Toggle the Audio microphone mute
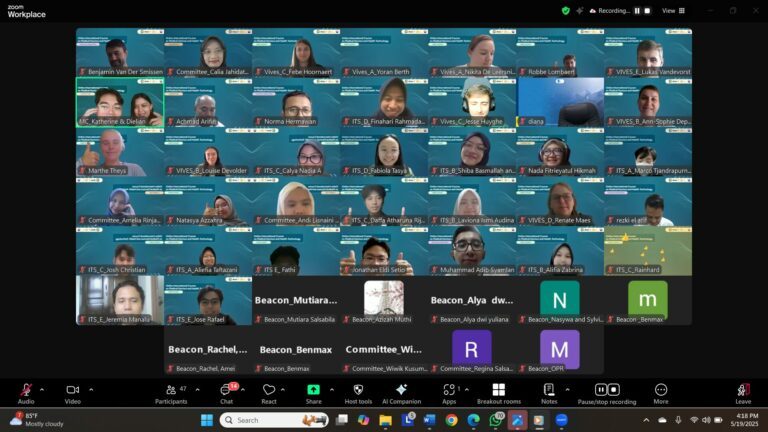Viewport: 768px width, 432px height. pyautogui.click(x=25, y=390)
